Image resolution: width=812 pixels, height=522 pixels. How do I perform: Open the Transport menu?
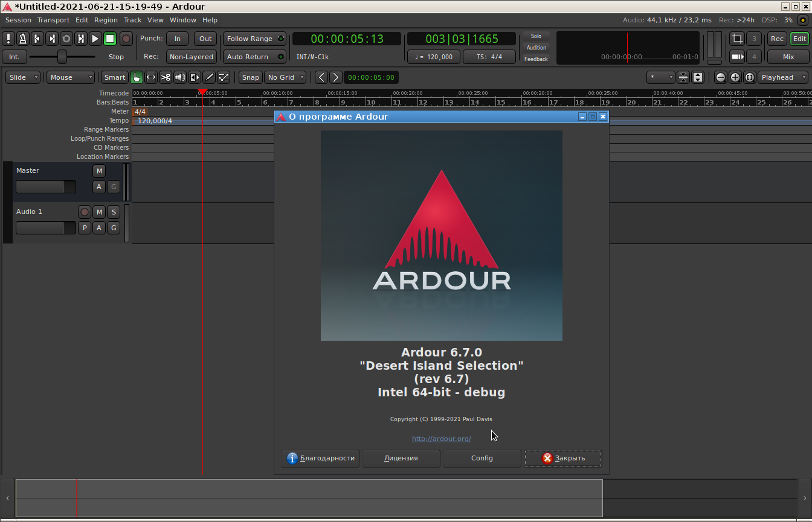(53, 20)
